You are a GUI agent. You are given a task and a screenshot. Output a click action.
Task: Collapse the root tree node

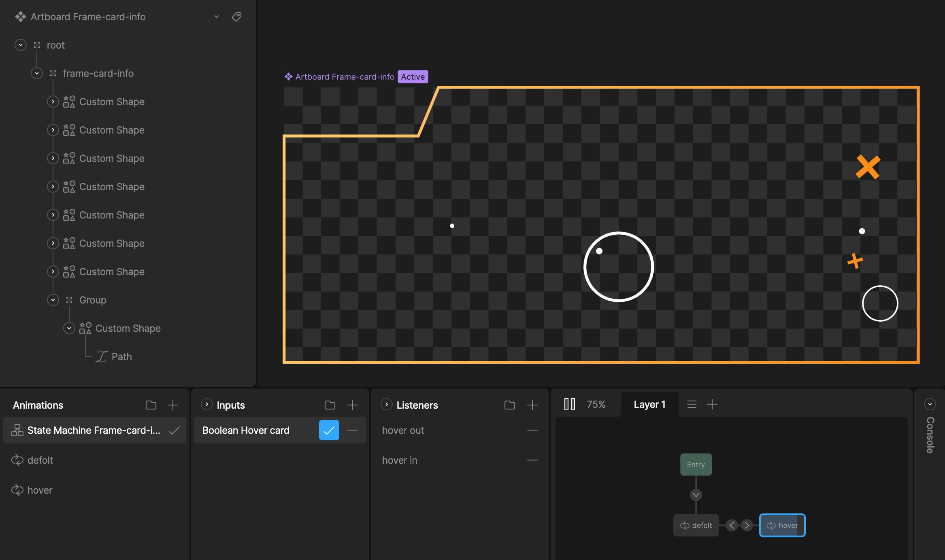click(21, 45)
